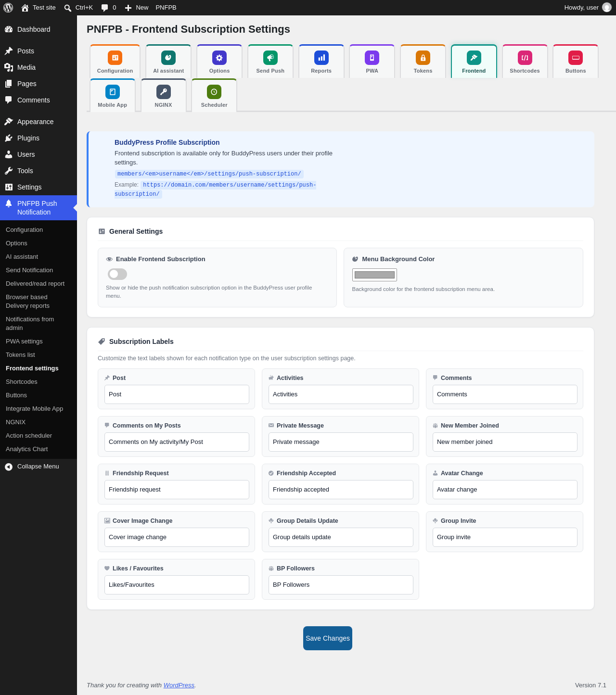Go to Tokens list in sidebar
616x695 pixels.
[x=20, y=355]
